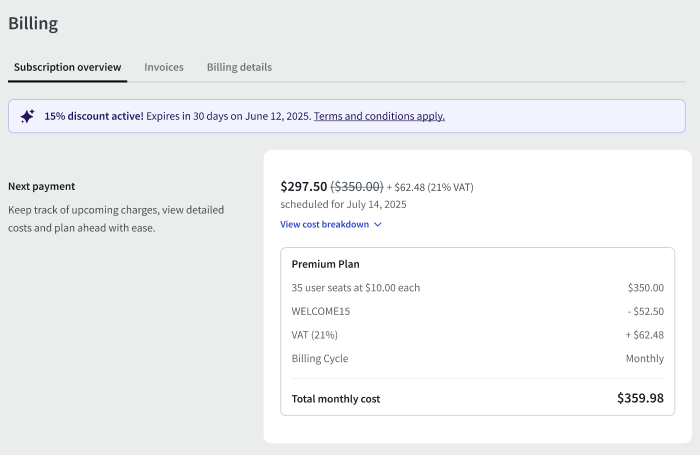The width and height of the screenshot is (700, 456).
Task: Click the 'VAT (21%)' row label
Action: [315, 335]
